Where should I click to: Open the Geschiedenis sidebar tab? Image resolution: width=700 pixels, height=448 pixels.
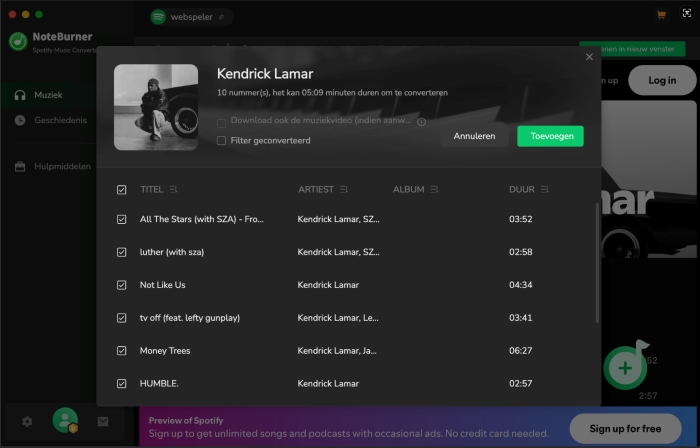tap(48, 120)
